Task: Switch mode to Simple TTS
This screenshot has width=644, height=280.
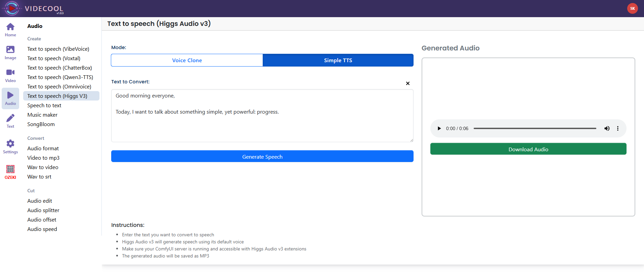Action: click(338, 60)
